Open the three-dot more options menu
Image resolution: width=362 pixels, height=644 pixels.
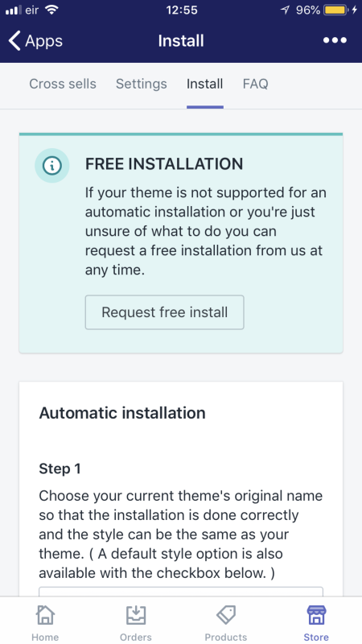335,40
